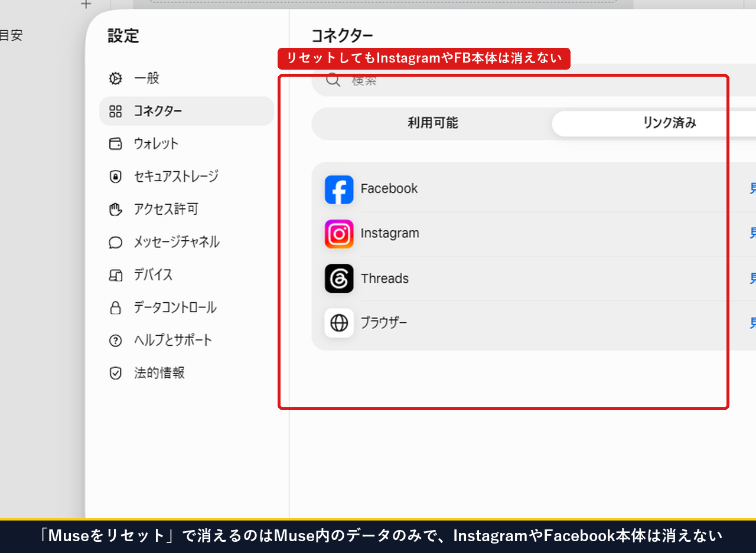Viewport: 756px width, 553px height.
Task: Click the plus icon above the settings dialog
Action: (86, 4)
